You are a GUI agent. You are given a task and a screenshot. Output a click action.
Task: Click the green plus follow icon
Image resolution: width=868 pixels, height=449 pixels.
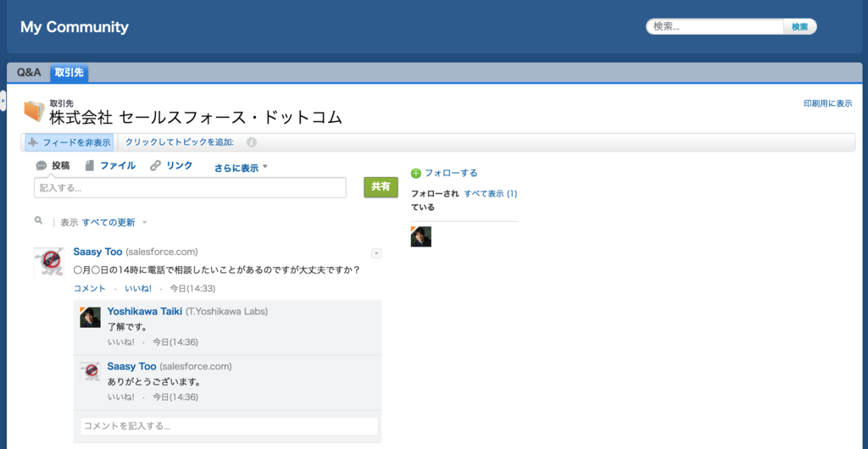click(x=416, y=173)
